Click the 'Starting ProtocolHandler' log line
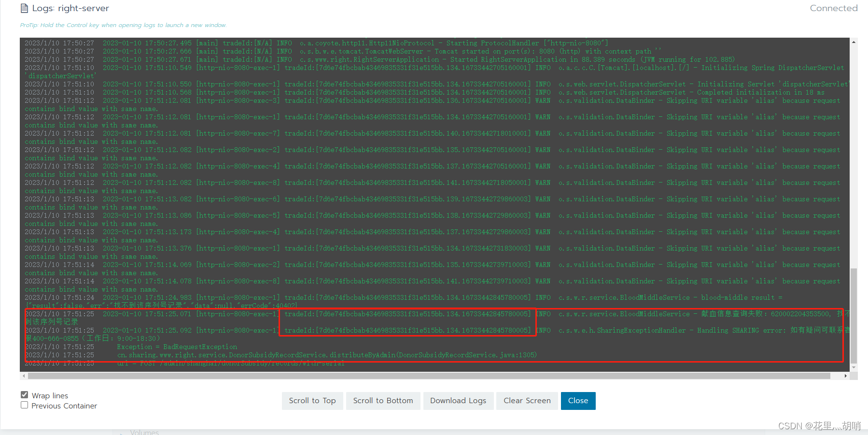The width and height of the screenshot is (868, 435). (x=316, y=43)
